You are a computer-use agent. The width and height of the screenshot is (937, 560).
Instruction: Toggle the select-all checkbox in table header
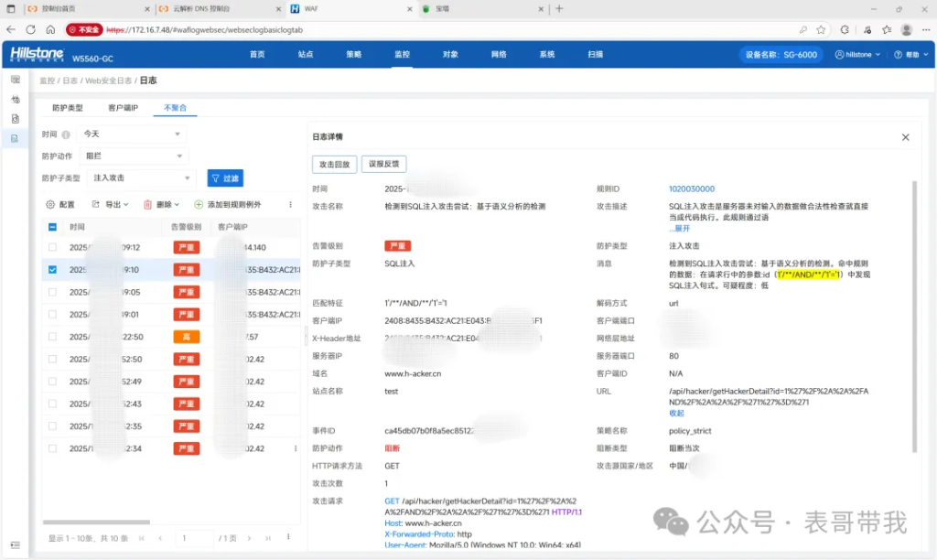[x=52, y=227]
